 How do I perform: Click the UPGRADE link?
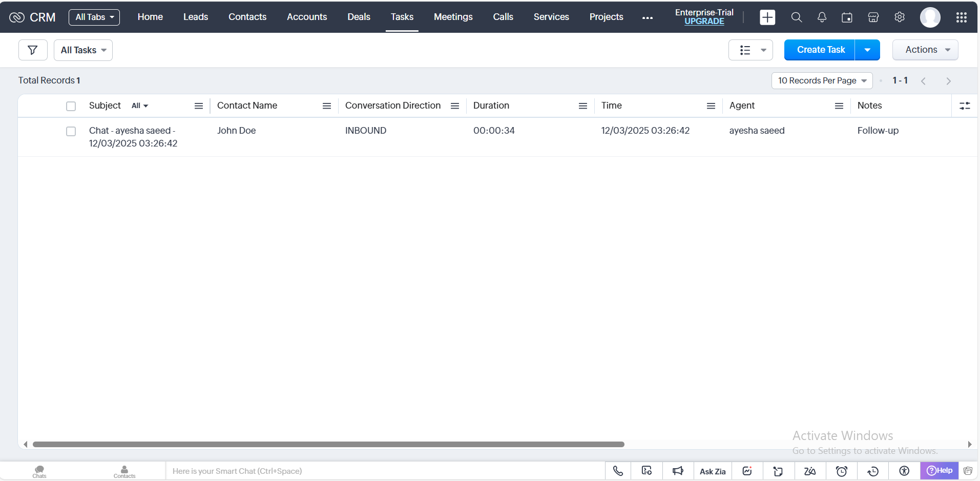[x=704, y=22]
